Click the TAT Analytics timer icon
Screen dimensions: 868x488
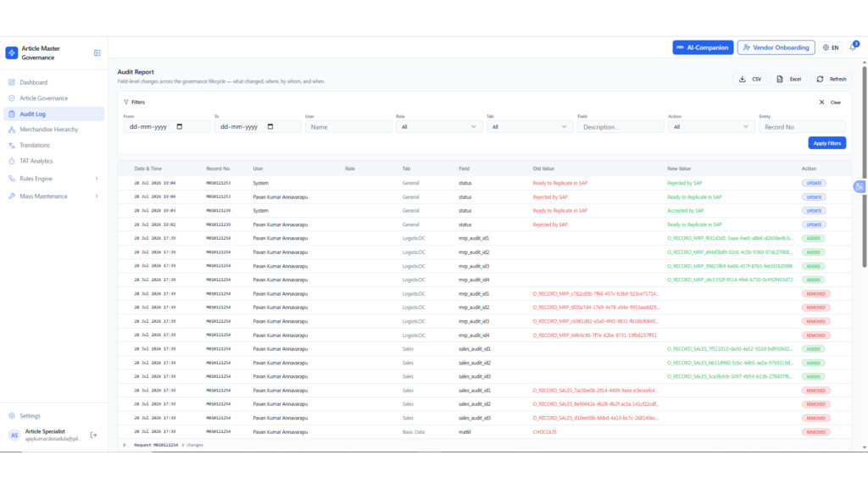click(x=12, y=161)
